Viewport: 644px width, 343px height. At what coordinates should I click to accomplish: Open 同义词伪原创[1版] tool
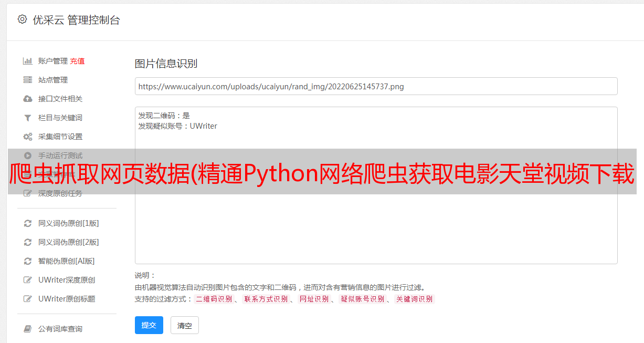(x=68, y=223)
